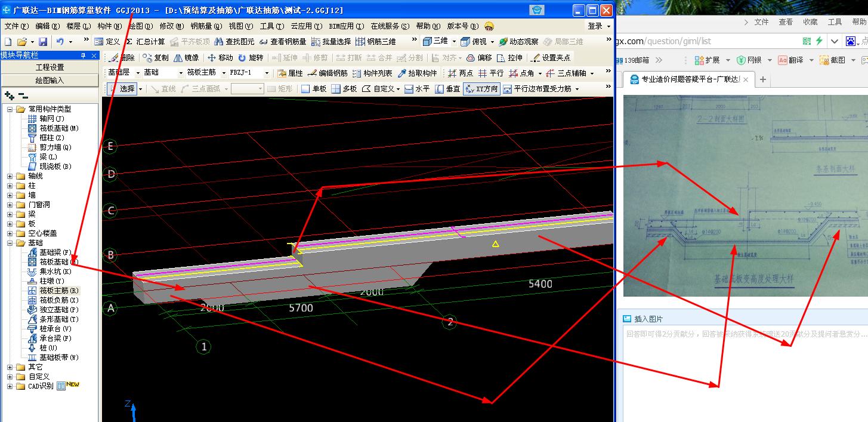Open 文件(F) menu in GGJ2013
Screen dimensions: 868x422
(x=16, y=26)
